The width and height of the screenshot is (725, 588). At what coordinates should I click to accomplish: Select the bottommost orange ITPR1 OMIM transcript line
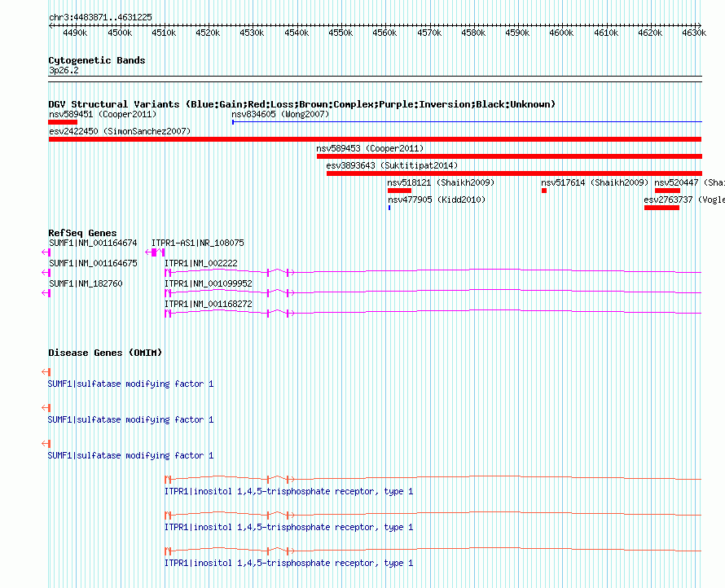click(x=433, y=551)
